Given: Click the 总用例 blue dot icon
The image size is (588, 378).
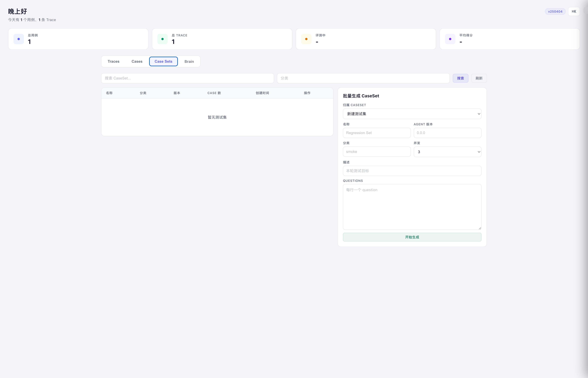Looking at the screenshot, I should pyautogui.click(x=19, y=39).
